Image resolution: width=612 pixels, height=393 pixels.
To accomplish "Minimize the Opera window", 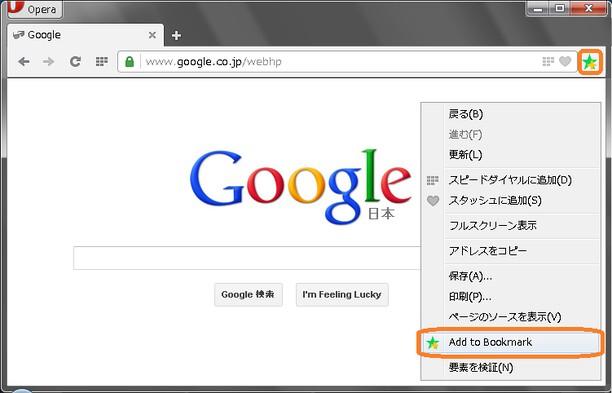I will point(537,9).
